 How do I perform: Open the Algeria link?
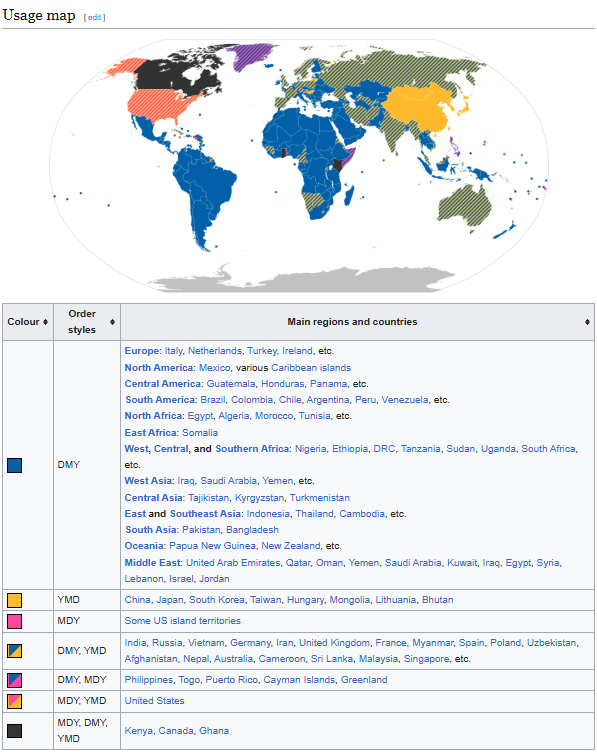coord(234,415)
